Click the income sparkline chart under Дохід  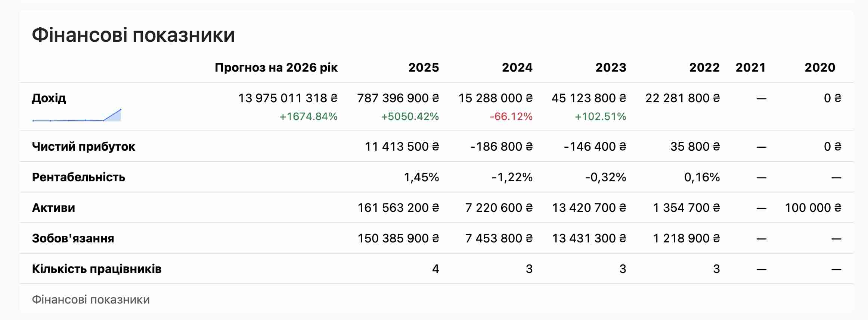[x=77, y=116]
